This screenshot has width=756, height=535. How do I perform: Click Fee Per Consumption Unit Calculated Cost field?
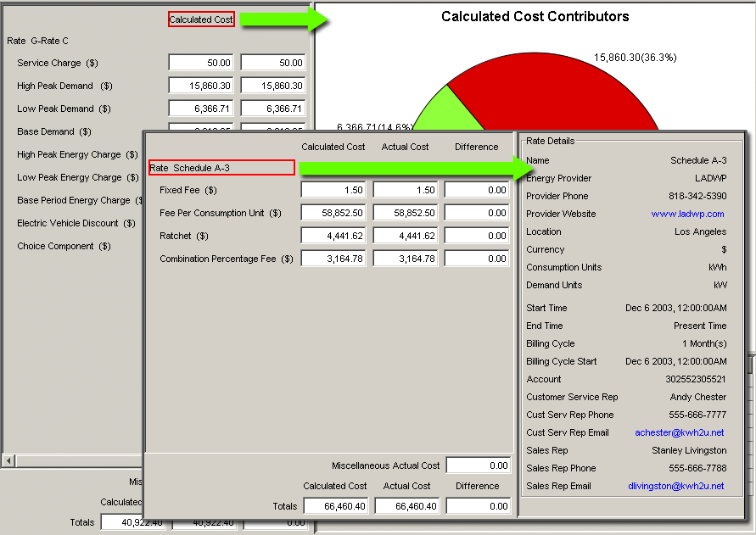(x=333, y=213)
